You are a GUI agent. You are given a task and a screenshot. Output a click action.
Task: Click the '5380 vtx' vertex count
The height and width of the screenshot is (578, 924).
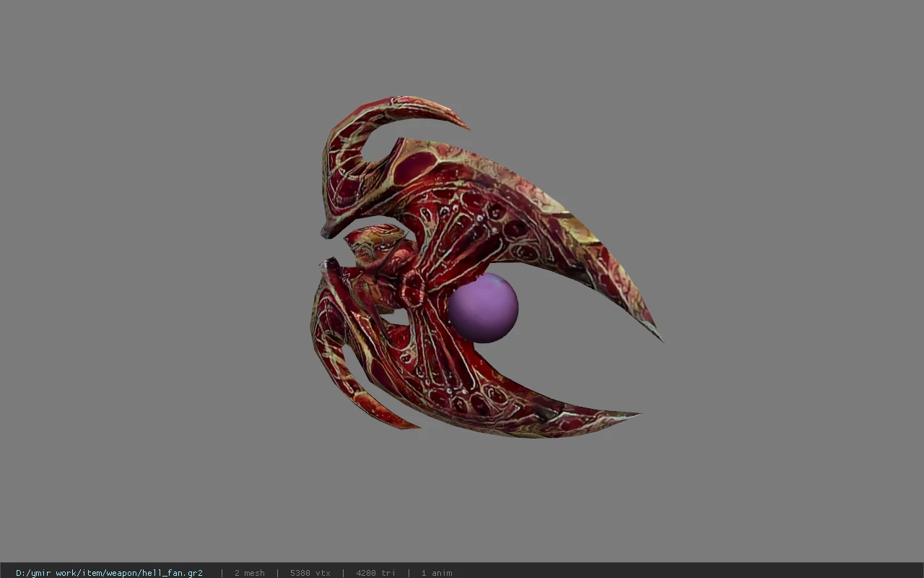point(310,573)
